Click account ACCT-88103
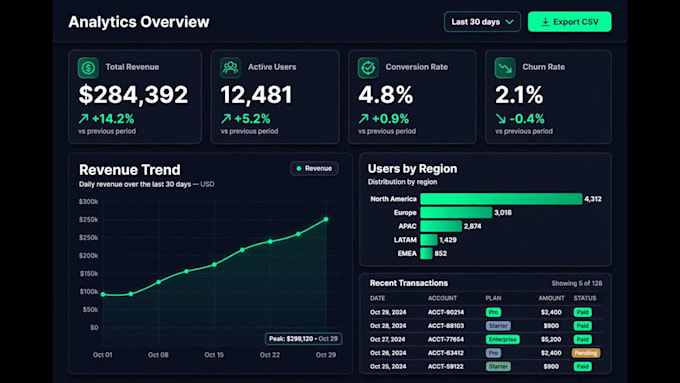This screenshot has height=383, width=680. 446,326
